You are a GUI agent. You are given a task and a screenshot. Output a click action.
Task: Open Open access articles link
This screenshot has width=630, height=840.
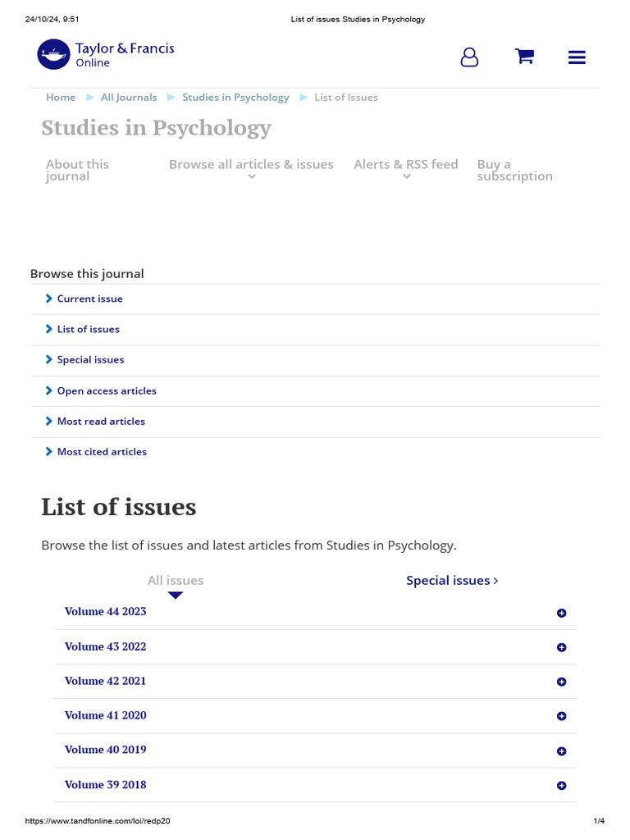pos(107,390)
